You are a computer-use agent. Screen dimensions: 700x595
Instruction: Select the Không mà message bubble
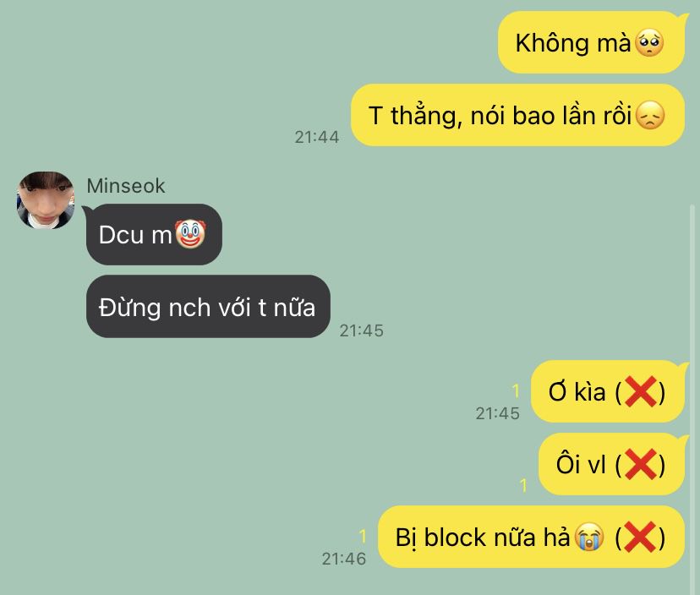point(592,42)
